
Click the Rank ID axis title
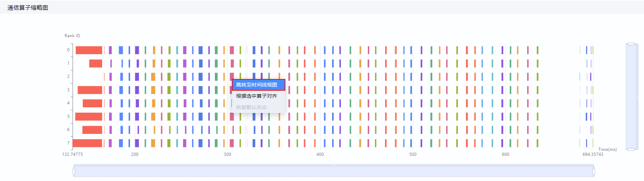72,36
